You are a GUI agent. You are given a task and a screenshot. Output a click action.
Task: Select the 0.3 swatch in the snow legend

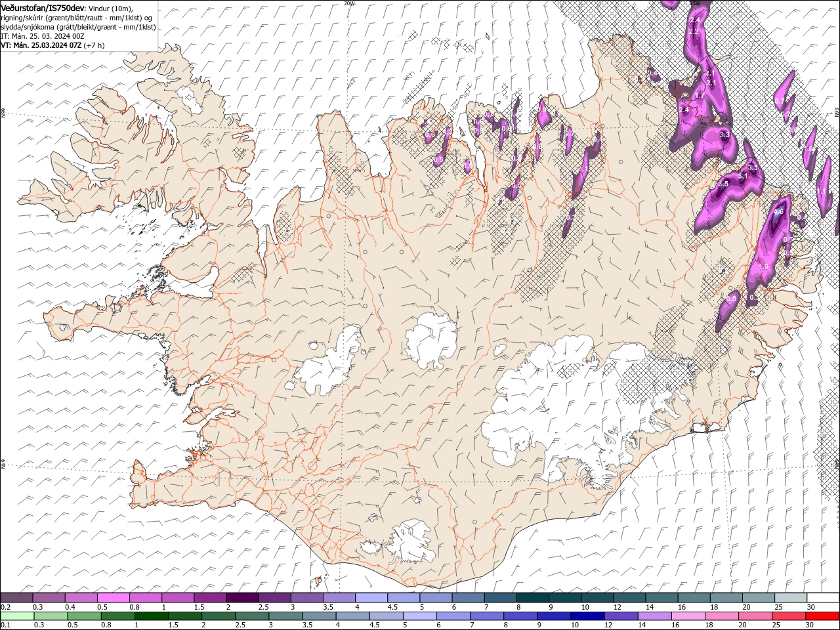click(x=49, y=598)
